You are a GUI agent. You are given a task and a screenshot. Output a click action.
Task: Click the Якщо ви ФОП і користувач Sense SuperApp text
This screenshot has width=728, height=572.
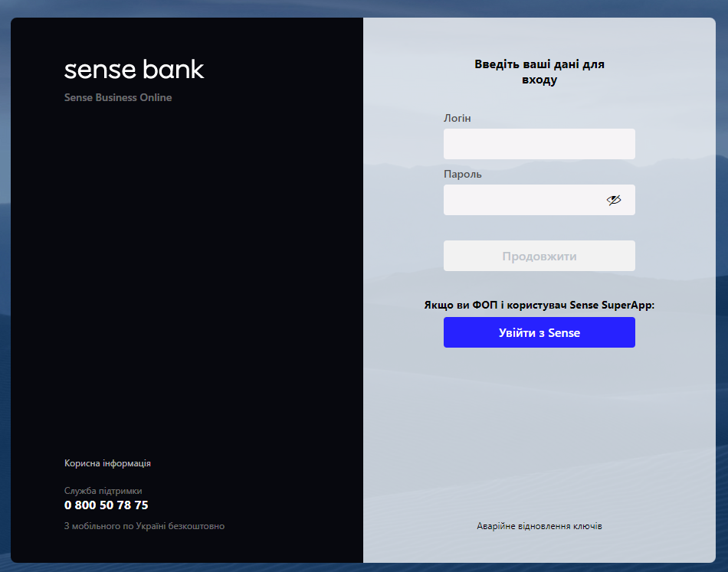click(539, 305)
